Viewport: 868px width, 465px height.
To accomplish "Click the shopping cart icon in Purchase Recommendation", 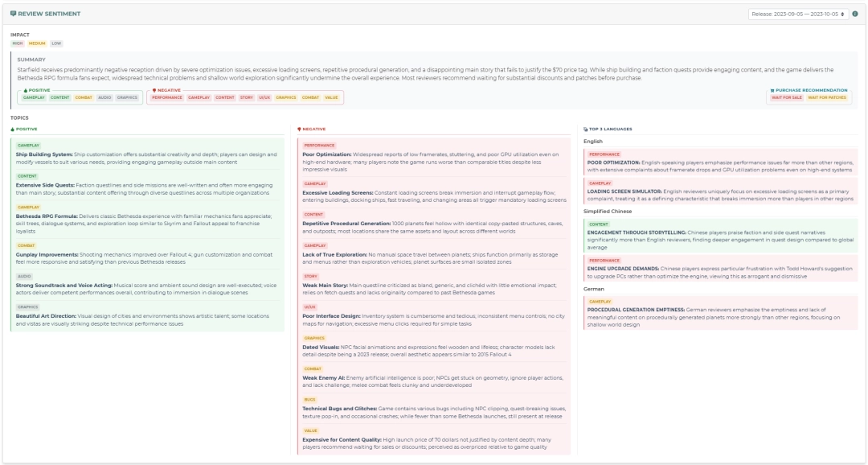I will click(772, 90).
